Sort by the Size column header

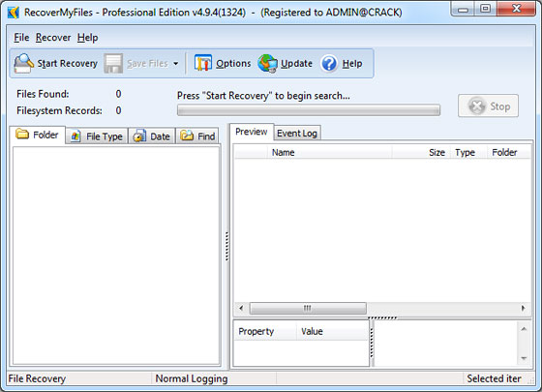tap(421, 153)
